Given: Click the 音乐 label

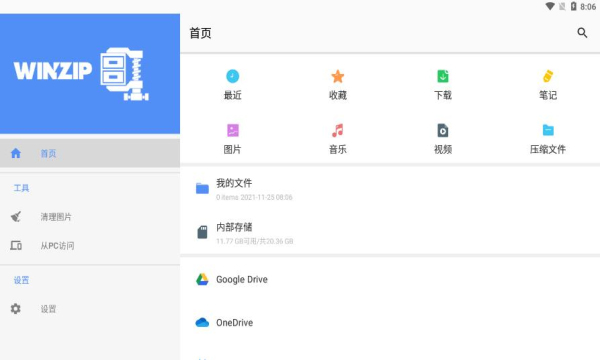Looking at the screenshot, I should (x=338, y=149).
